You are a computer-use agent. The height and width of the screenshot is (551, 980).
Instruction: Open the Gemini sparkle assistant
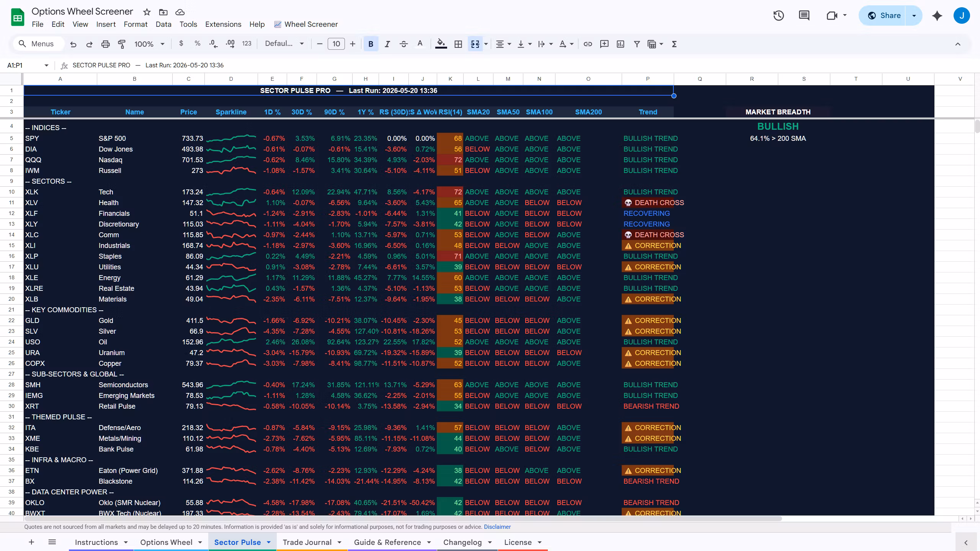pyautogui.click(x=937, y=15)
